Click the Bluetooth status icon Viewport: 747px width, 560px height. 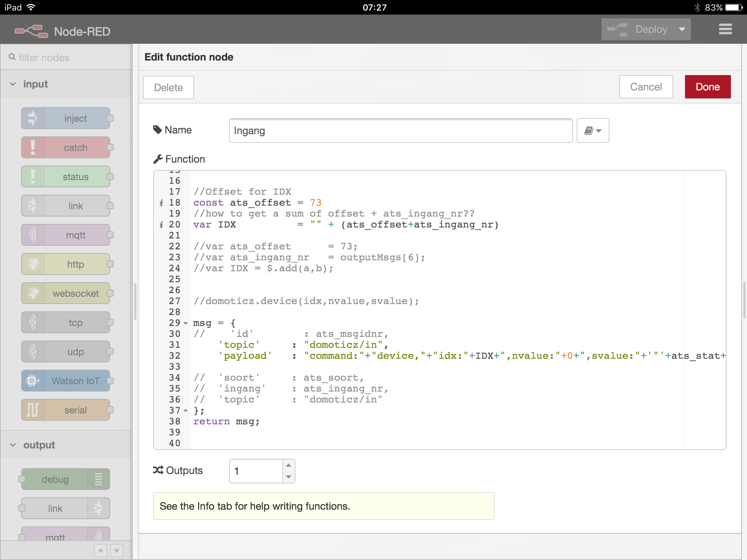(x=697, y=7)
